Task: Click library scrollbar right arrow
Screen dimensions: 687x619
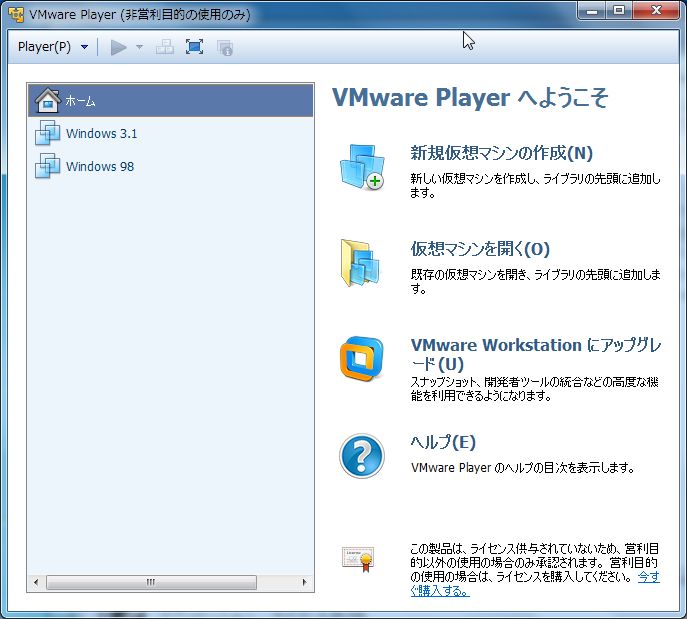Action: (x=305, y=582)
